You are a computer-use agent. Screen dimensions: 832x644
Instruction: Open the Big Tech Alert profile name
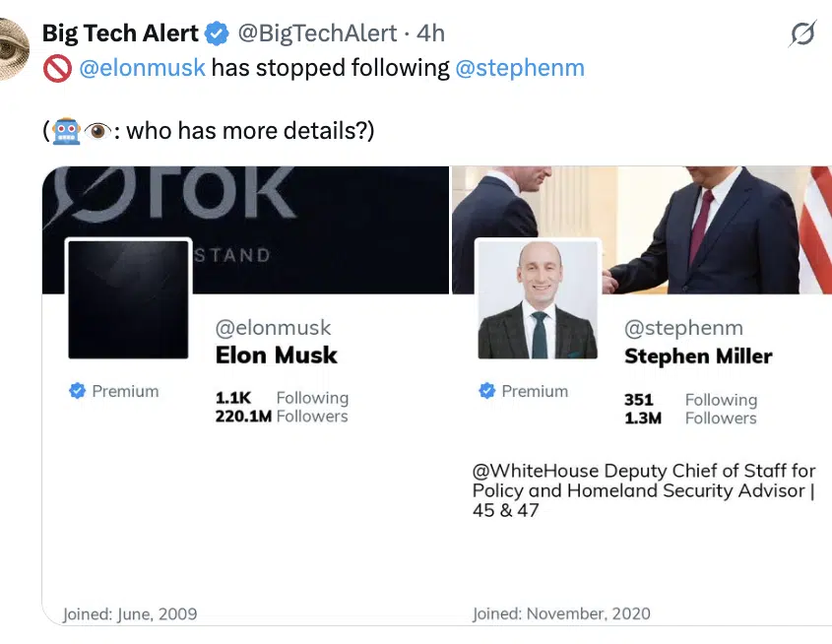point(120,32)
